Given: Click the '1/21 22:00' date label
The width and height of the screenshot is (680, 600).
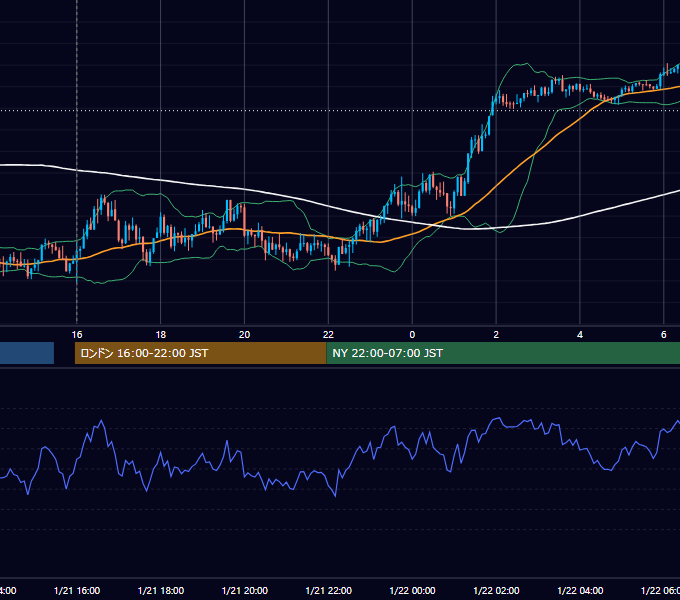Looking at the screenshot, I should click(x=328, y=590).
